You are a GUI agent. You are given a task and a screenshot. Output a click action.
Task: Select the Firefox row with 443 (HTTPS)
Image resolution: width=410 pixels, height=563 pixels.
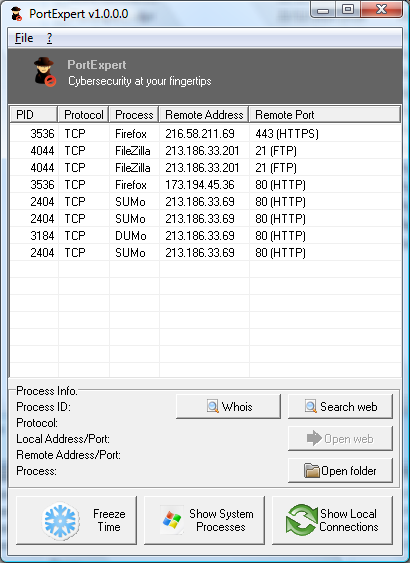click(205, 134)
